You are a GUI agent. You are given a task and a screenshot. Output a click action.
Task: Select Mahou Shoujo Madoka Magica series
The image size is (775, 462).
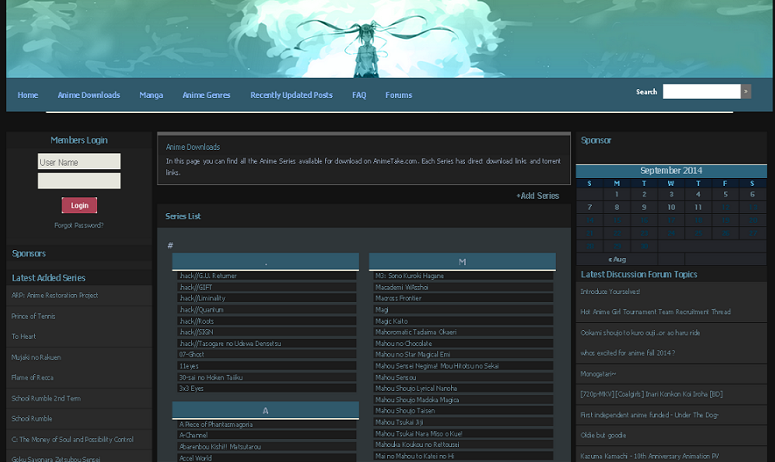(417, 399)
